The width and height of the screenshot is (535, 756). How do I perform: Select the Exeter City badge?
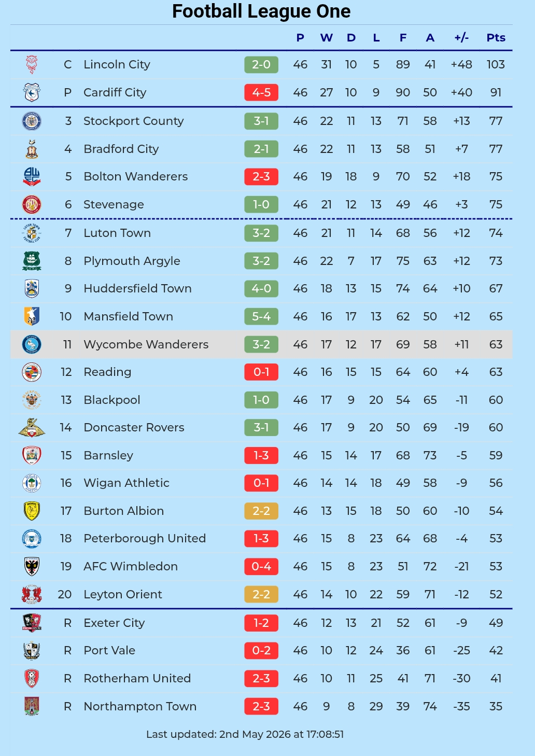click(x=32, y=622)
